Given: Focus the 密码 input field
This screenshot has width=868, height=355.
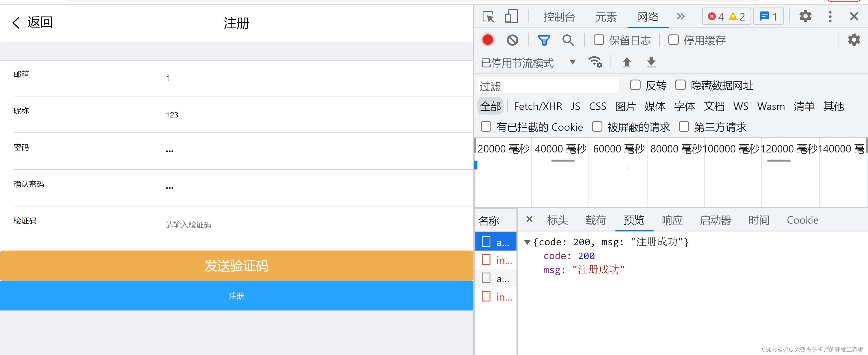Looking at the screenshot, I should tap(317, 152).
